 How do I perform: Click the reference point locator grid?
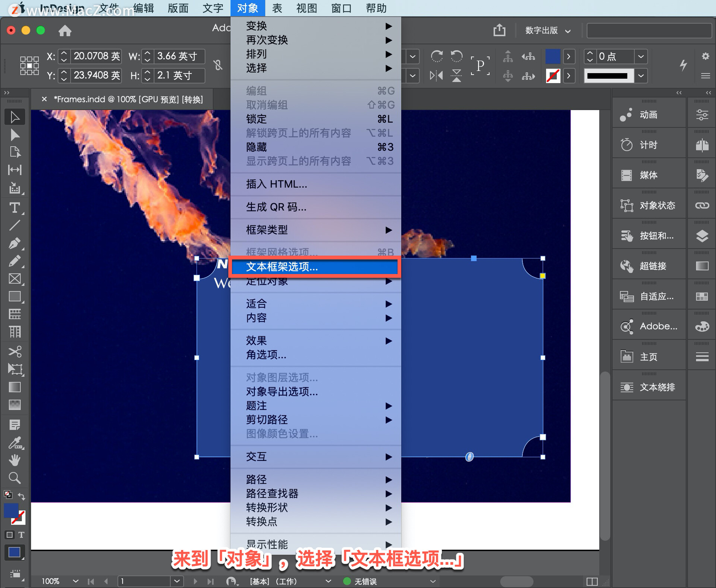pos(29,66)
